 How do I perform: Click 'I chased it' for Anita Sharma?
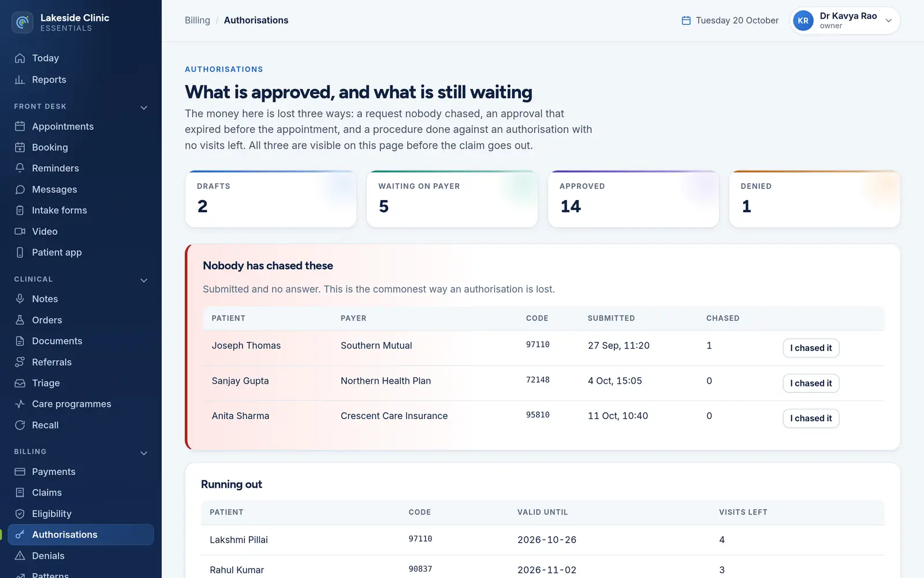point(811,418)
